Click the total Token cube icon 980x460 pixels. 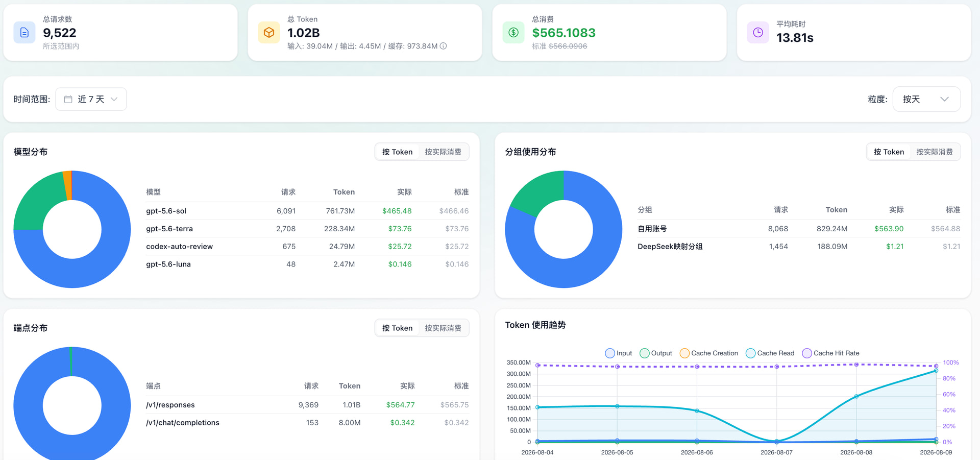[269, 33]
